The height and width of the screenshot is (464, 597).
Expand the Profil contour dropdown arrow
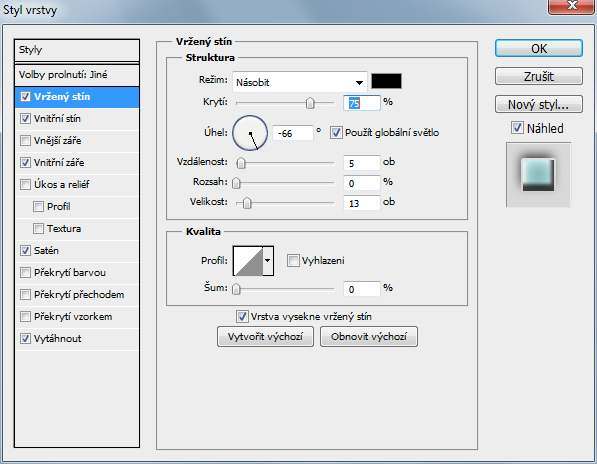pyautogui.click(x=268, y=261)
